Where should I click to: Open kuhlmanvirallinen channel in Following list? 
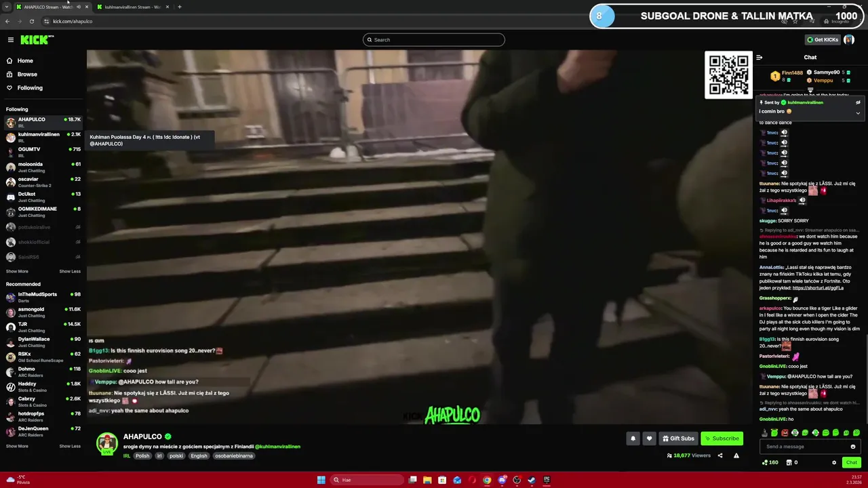point(43,137)
